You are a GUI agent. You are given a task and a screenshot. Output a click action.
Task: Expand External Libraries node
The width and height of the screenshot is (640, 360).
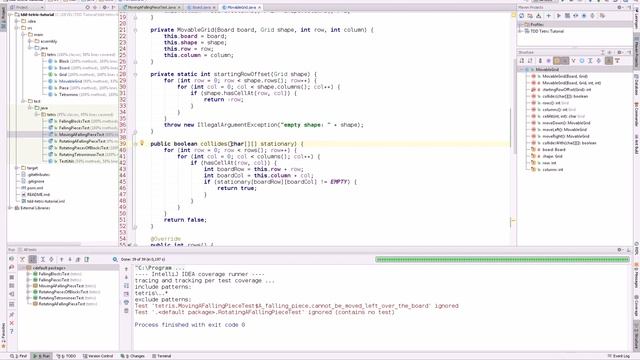11,208
